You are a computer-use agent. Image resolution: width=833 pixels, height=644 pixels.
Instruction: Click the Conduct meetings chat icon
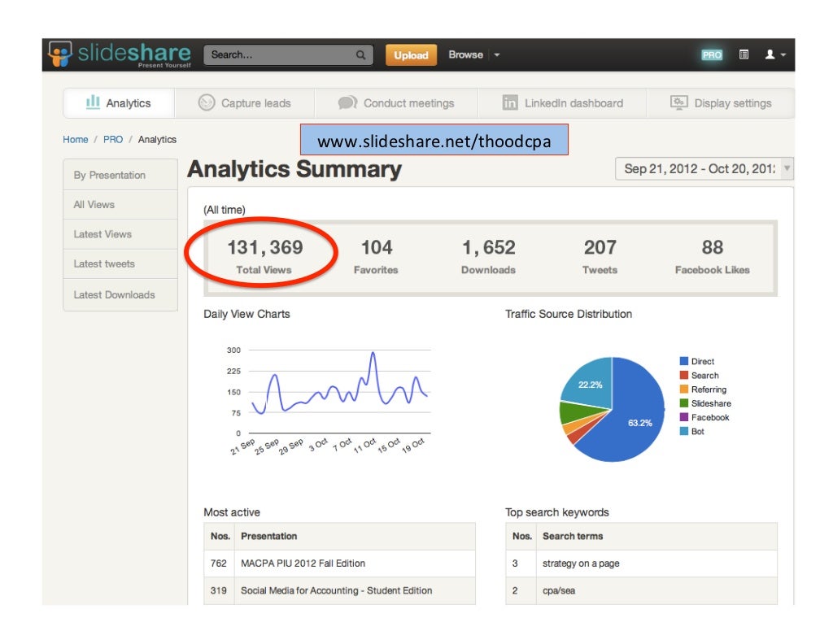pos(347,102)
